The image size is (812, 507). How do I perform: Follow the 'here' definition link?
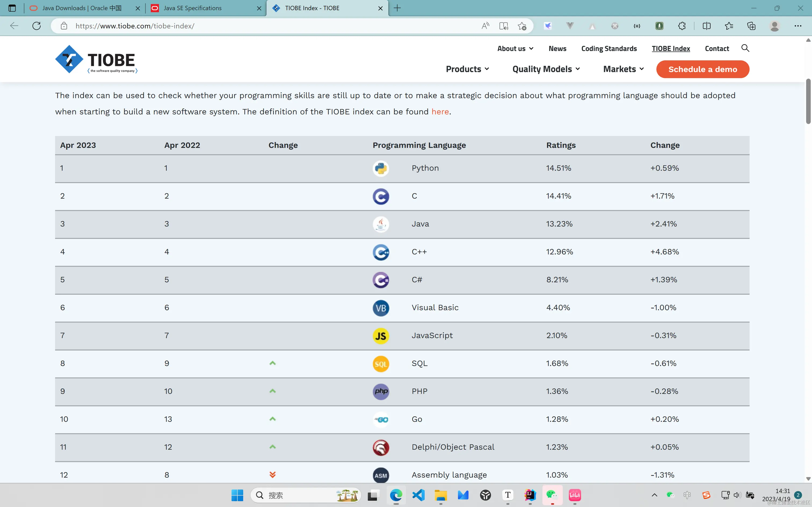coord(440,112)
